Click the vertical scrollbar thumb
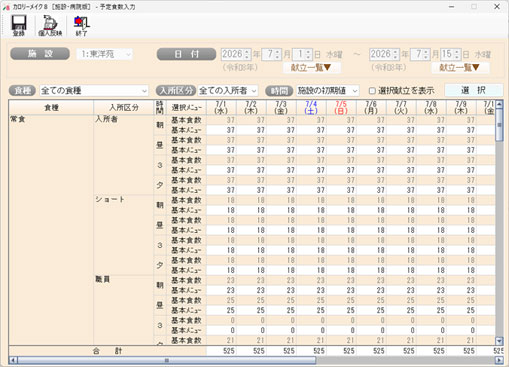 click(499, 125)
